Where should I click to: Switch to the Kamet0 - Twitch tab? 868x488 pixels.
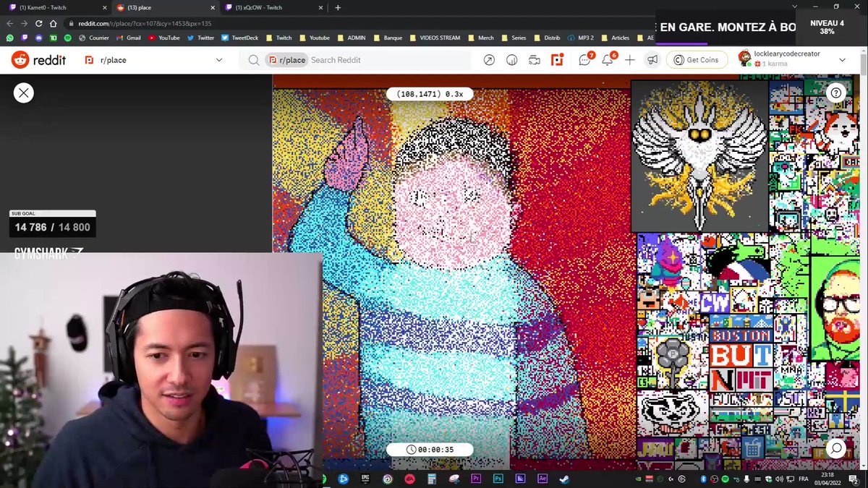(x=56, y=8)
